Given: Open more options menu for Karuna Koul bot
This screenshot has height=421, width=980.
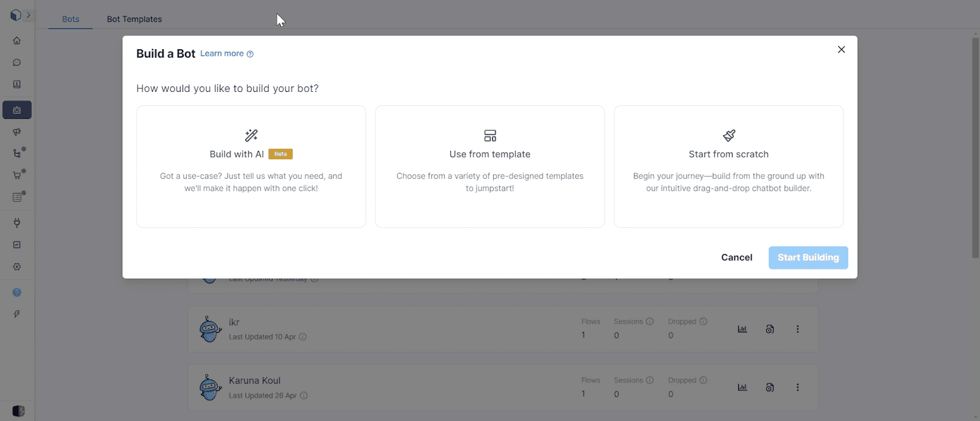Looking at the screenshot, I should 797,387.
